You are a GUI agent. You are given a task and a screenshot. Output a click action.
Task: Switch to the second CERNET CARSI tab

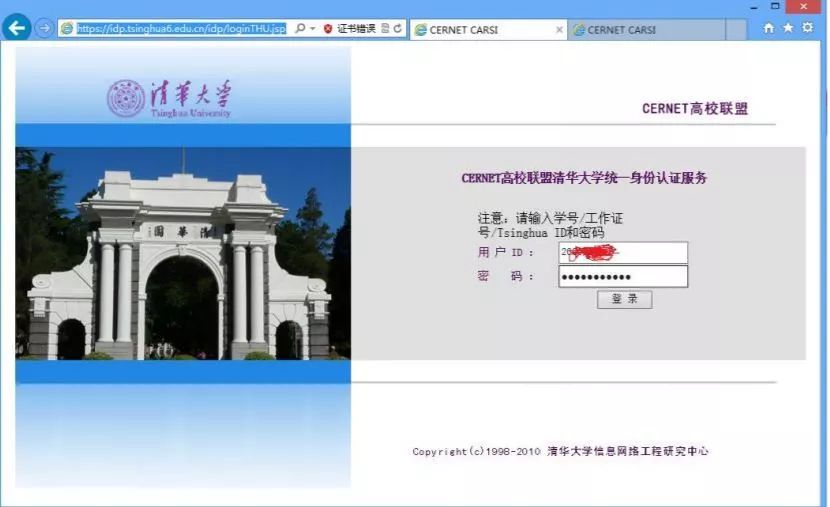[646, 30]
